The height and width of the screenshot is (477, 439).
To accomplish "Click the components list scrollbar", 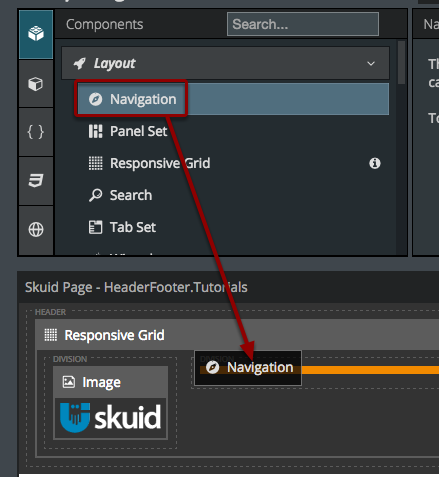I will pyautogui.click(x=401, y=62).
